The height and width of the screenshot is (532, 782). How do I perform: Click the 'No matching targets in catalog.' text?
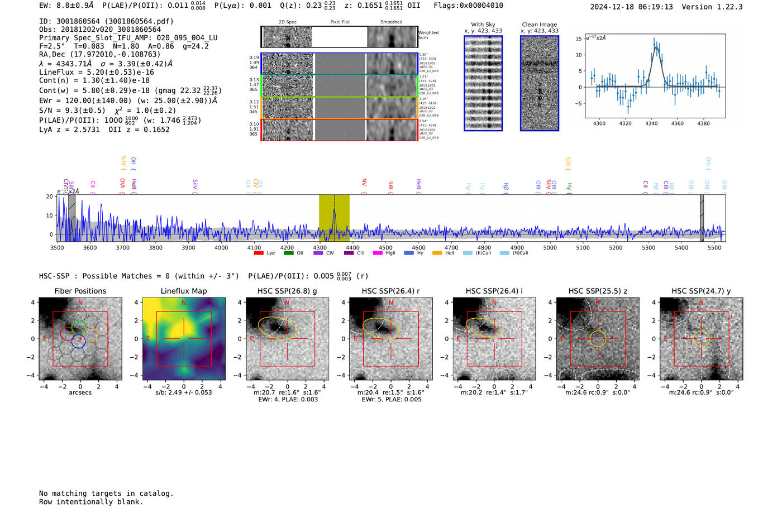106,493
